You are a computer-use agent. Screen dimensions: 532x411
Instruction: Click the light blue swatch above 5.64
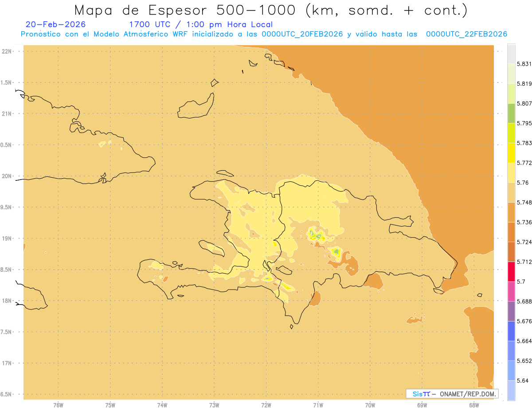click(x=511, y=370)
